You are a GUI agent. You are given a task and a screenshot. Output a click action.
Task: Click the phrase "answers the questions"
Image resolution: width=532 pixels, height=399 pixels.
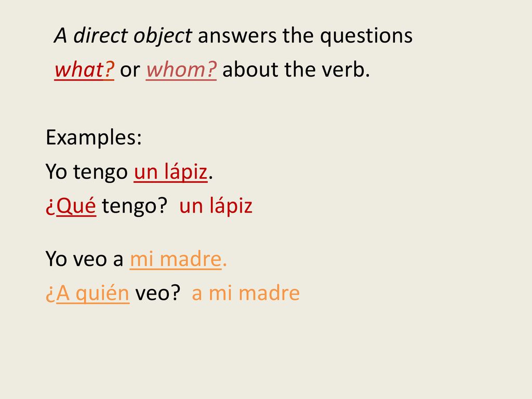click(305, 36)
